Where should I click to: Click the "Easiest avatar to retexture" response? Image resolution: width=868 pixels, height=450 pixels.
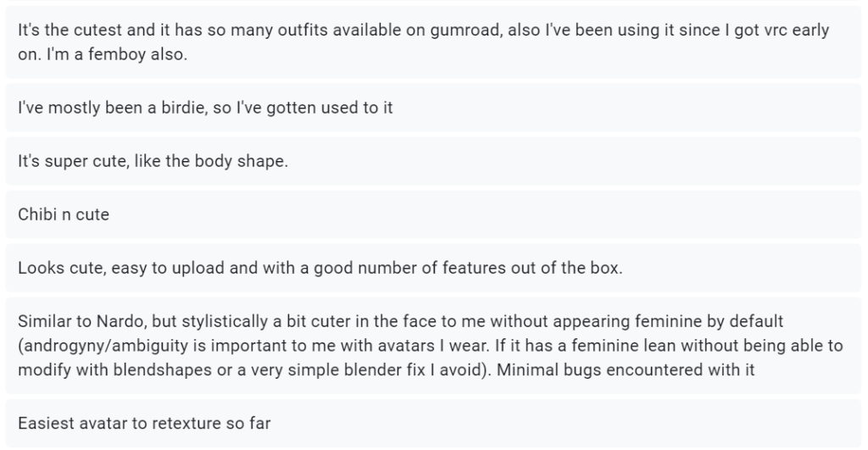144,423
